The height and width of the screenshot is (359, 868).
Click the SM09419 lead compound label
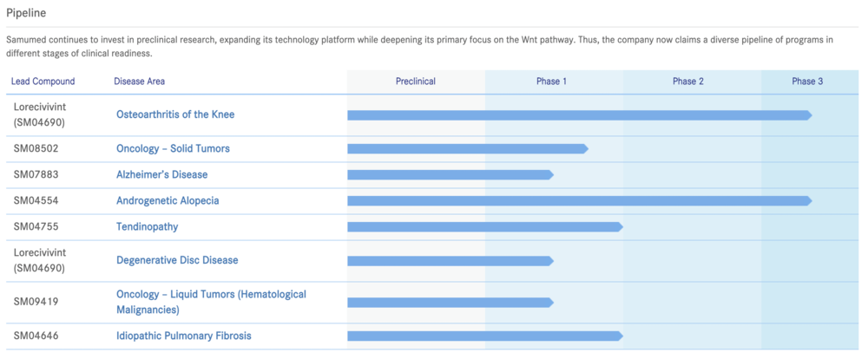[x=36, y=302]
